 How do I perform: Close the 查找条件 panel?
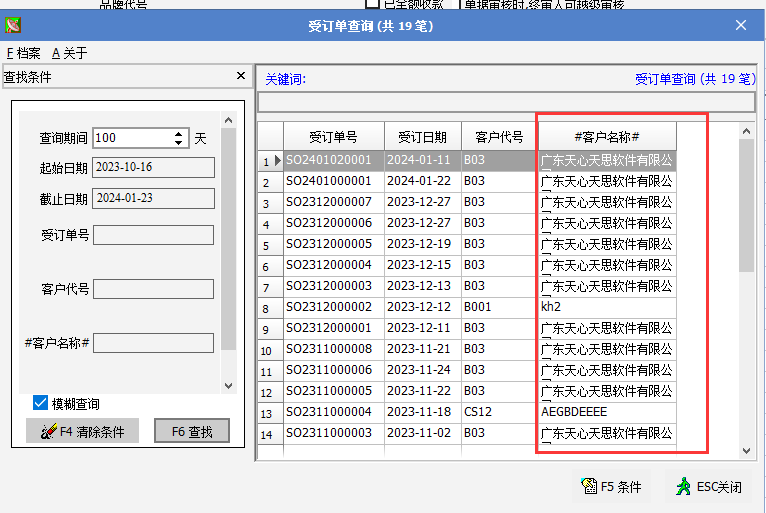[240, 76]
